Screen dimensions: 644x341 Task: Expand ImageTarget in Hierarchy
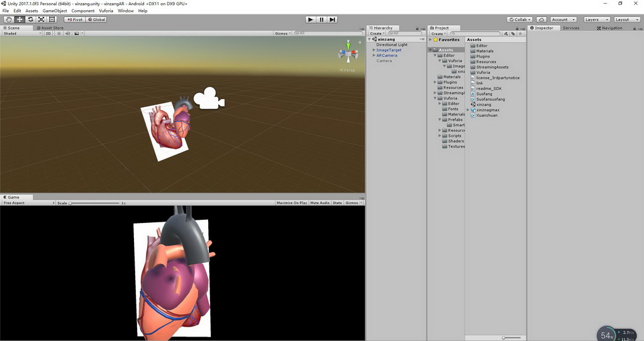point(374,50)
